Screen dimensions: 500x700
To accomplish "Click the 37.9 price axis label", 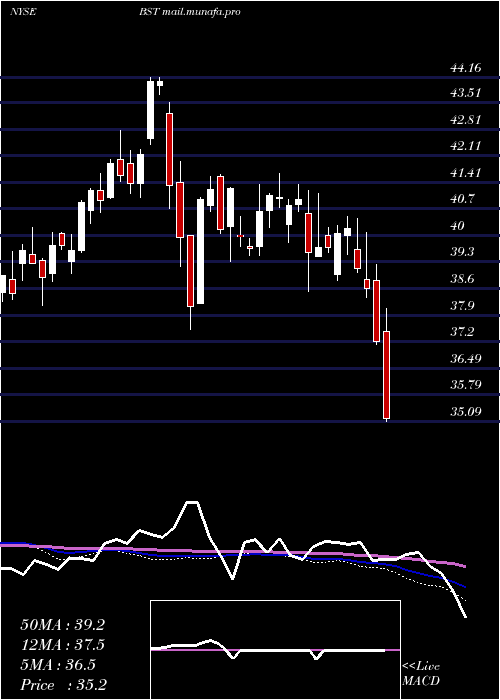I will tap(463, 306).
